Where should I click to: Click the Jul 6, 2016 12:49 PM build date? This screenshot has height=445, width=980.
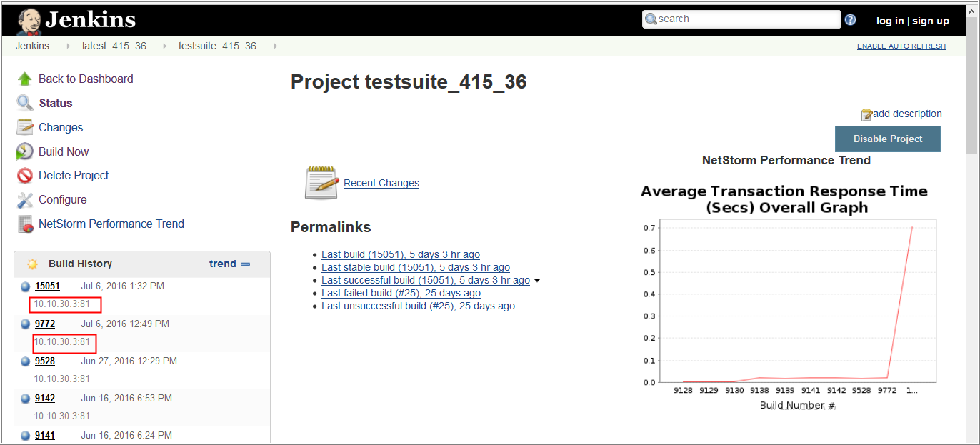tap(125, 324)
